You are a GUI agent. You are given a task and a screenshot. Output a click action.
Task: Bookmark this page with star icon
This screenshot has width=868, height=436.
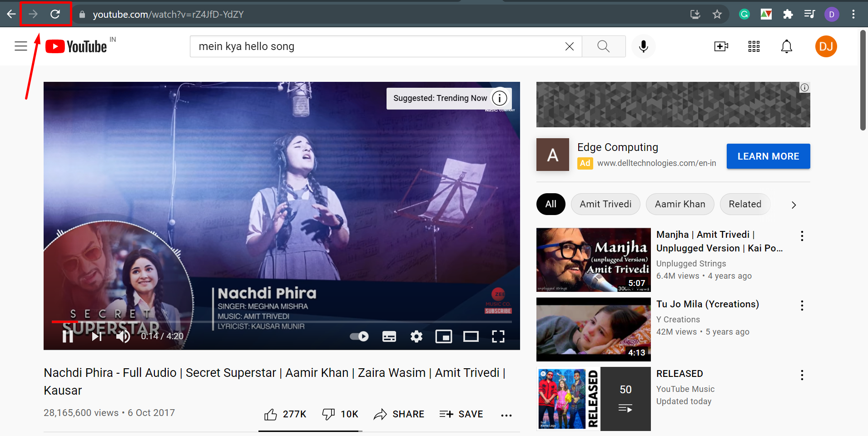click(x=717, y=14)
